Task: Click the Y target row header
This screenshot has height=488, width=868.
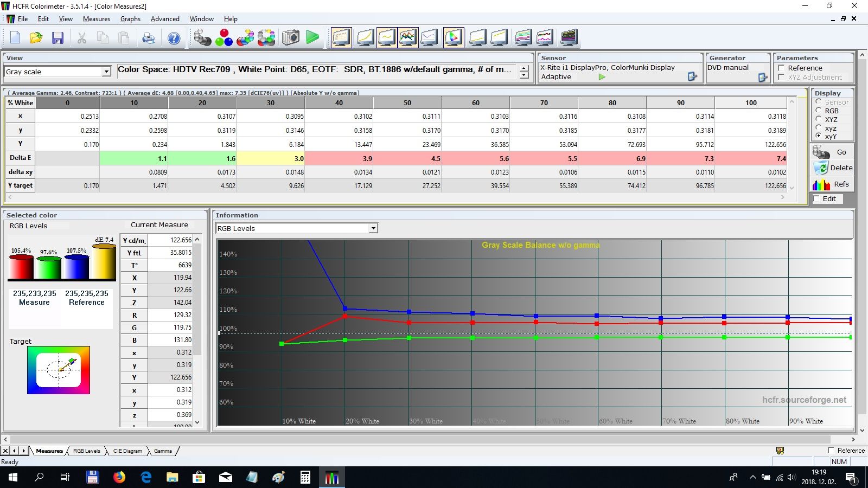Action: (x=21, y=185)
